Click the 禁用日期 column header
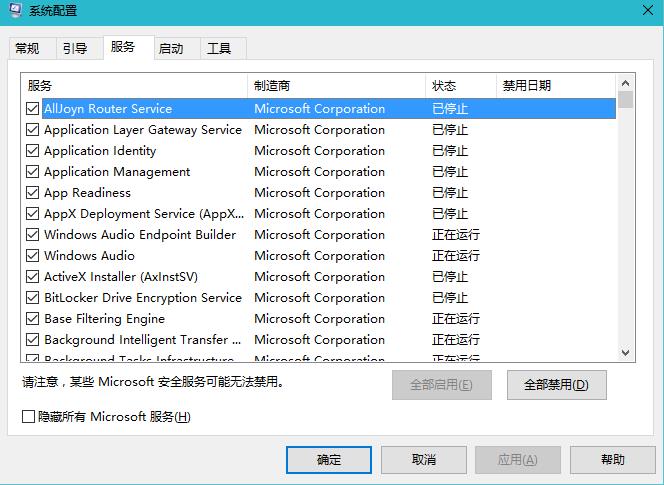The height and width of the screenshot is (485, 664). (555, 86)
